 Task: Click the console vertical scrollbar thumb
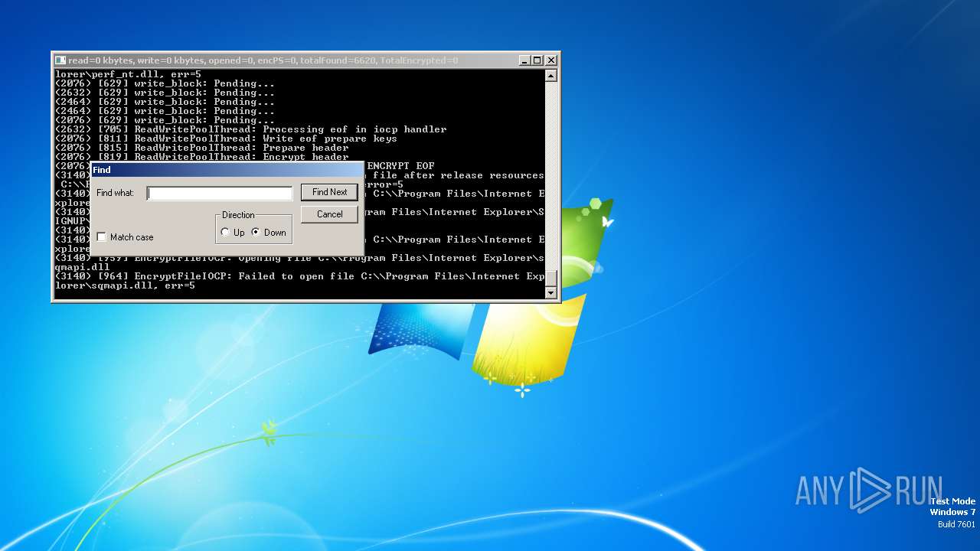pos(550,278)
